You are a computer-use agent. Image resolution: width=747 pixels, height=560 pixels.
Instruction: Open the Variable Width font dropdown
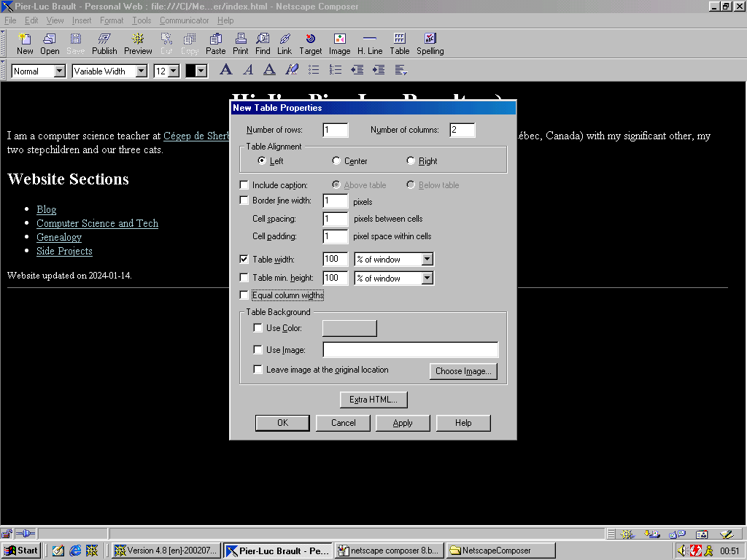click(x=141, y=71)
